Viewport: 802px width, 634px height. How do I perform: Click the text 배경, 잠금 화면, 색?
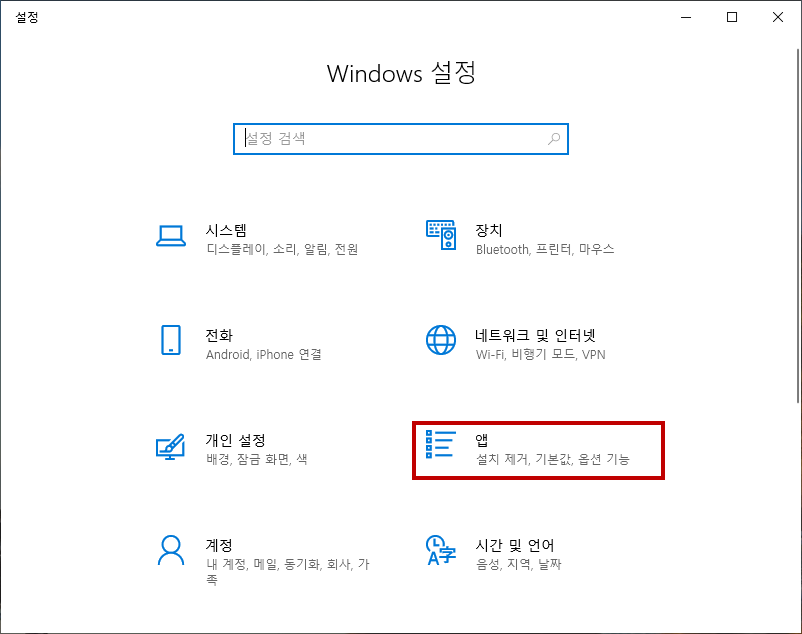[x=257, y=459]
